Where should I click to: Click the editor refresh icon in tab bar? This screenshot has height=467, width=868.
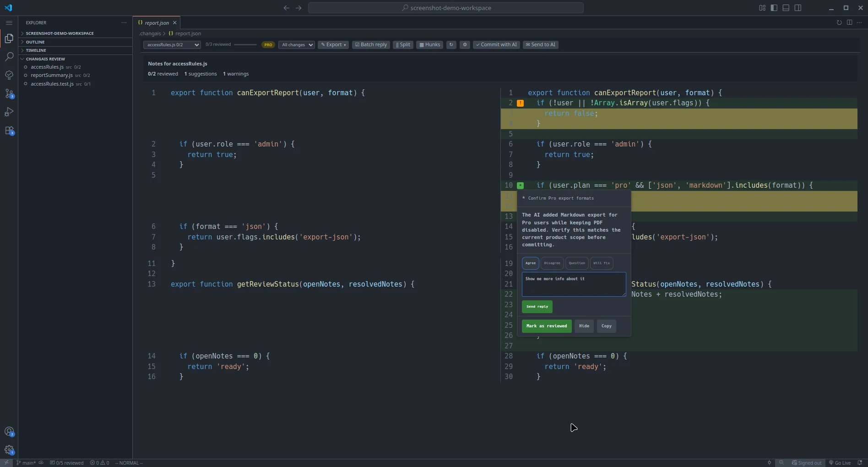click(839, 22)
